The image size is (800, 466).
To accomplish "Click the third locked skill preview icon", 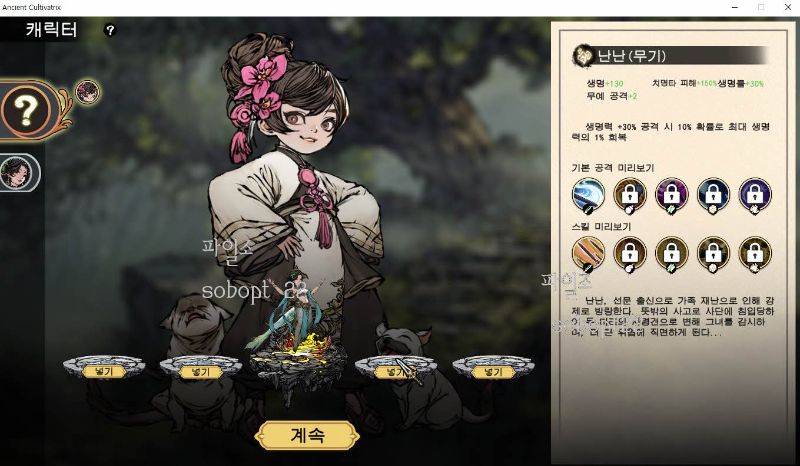I will pos(671,254).
